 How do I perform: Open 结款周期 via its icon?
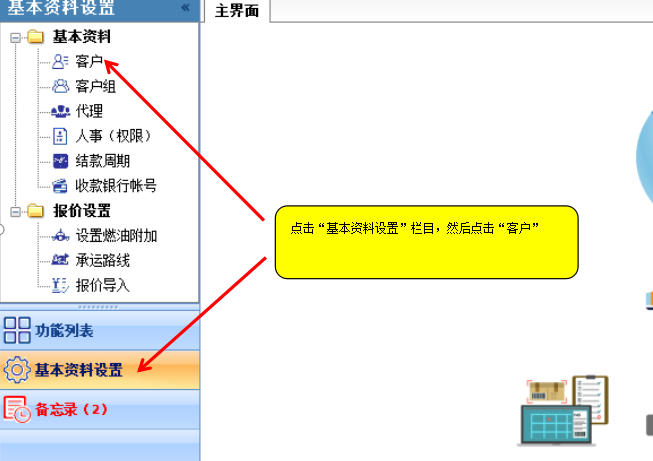(61, 161)
